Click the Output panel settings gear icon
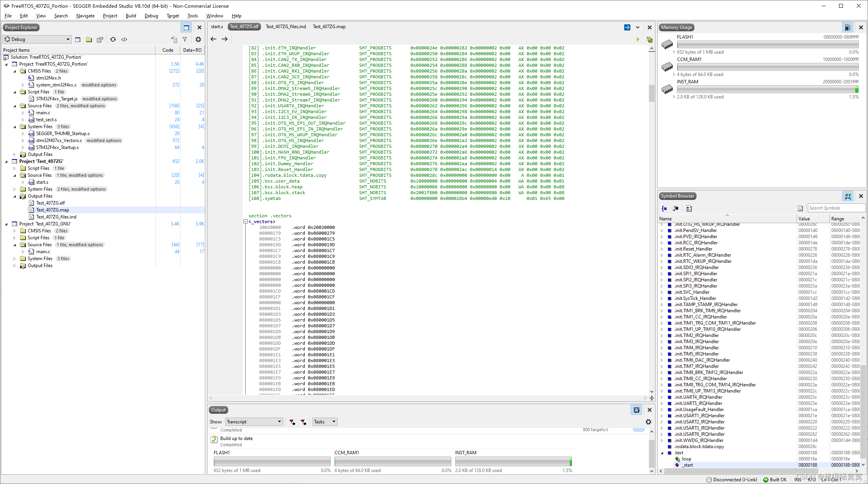Screen dimensions: 868x484 [x=648, y=422]
